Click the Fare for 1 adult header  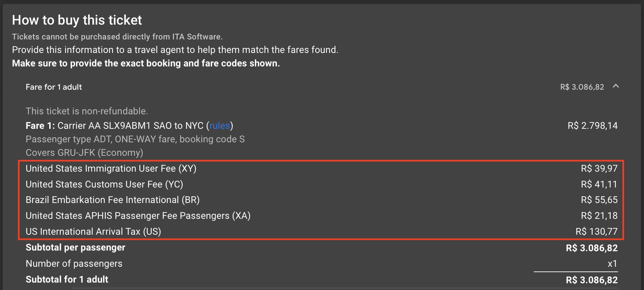(54, 87)
